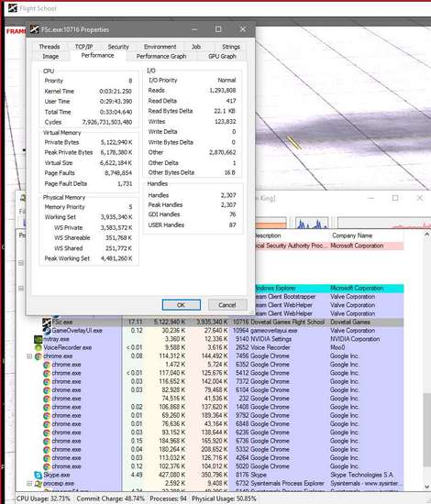Click Chrome icon in PID 4264 row
Screen dimensions: 431x504
[47, 458]
